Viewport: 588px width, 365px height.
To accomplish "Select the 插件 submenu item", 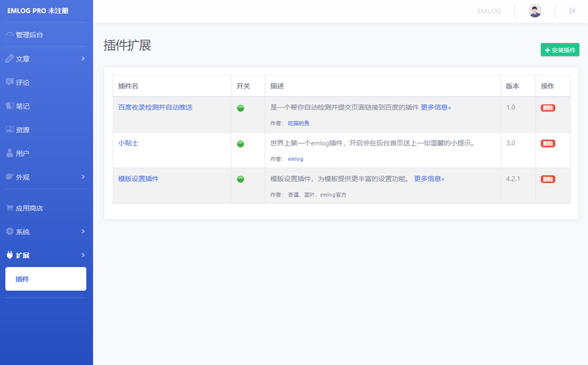I will pyautogui.click(x=46, y=279).
